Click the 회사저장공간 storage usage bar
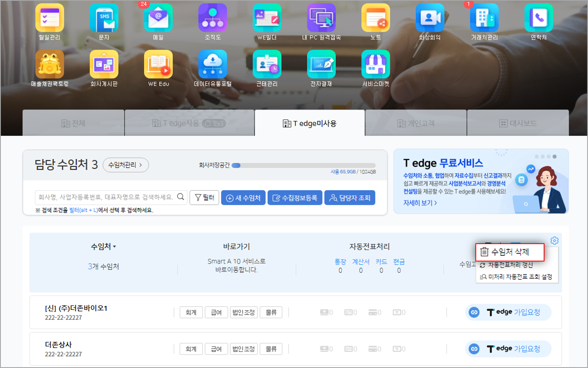Screen dimensions: 588x368 pyautogui.click(x=304, y=165)
